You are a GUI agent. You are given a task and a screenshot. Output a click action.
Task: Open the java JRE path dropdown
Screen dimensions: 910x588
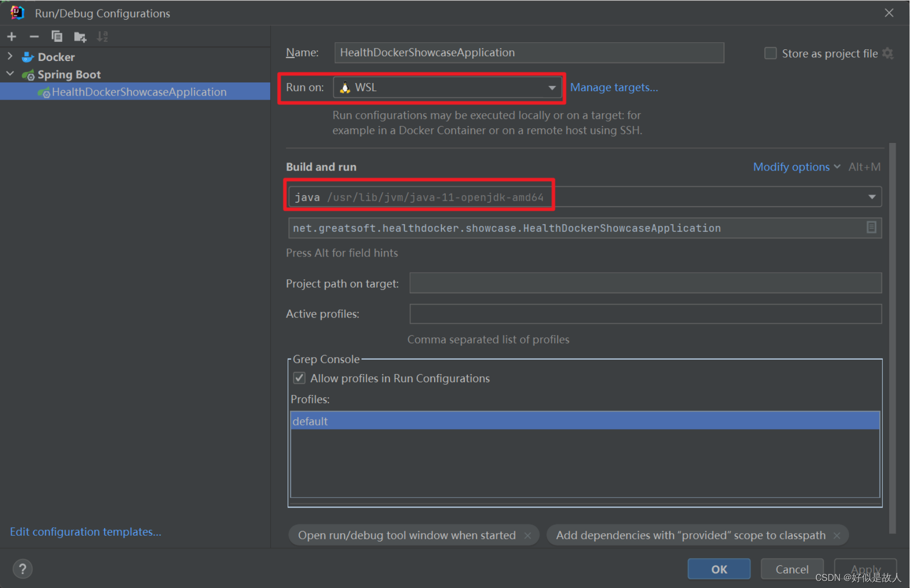[872, 197]
